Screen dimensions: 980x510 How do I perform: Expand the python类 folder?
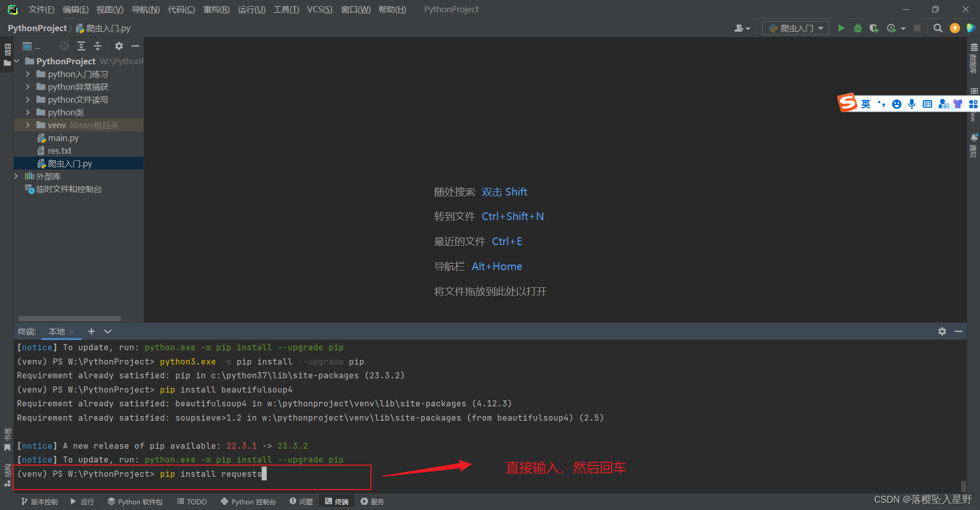click(28, 112)
